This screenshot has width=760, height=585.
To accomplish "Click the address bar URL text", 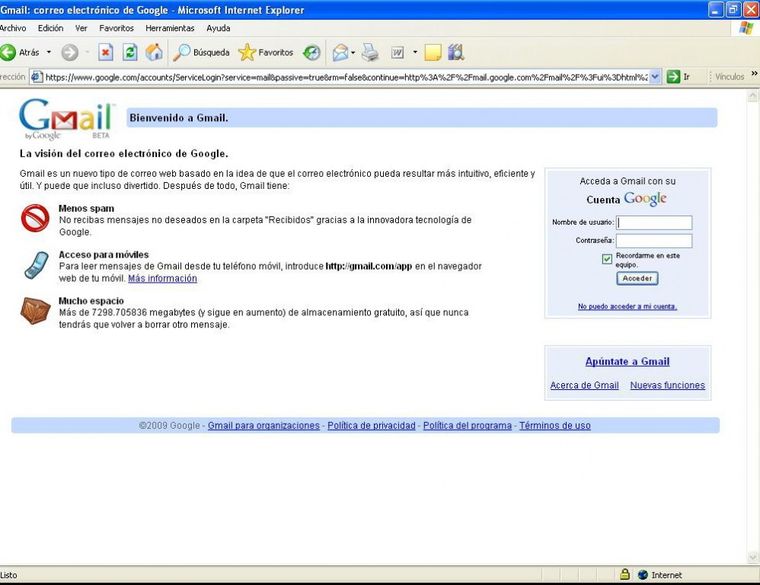I will 346,77.
